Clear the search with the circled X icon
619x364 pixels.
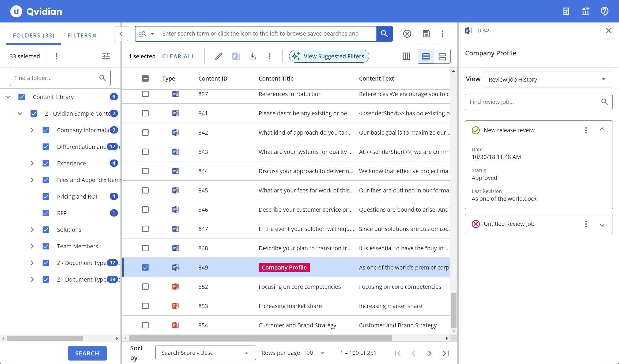[407, 34]
